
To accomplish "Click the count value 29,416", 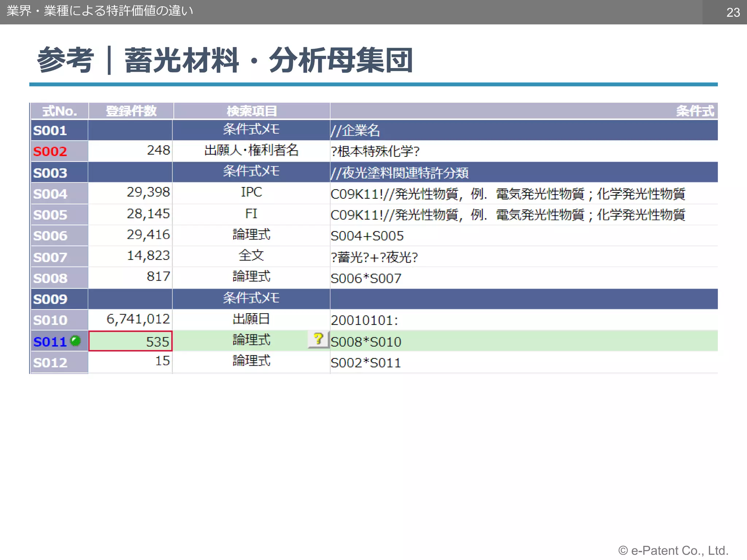I will 148,234.
